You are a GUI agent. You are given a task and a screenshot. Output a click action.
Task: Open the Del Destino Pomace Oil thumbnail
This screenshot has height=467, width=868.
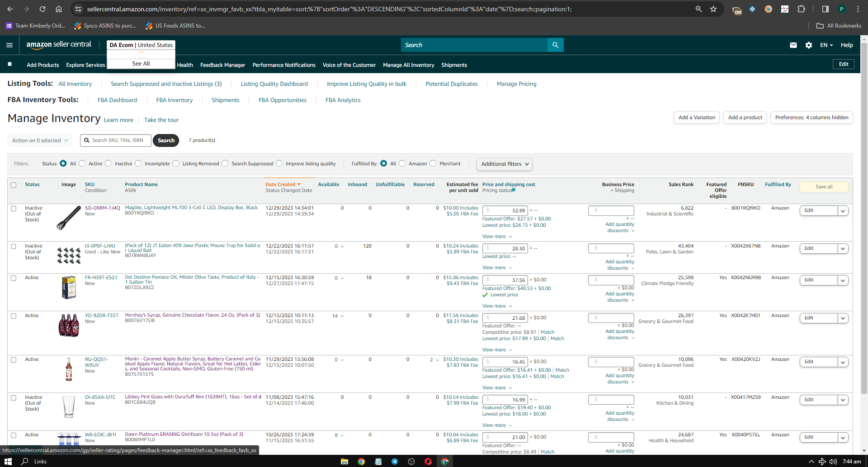(69, 288)
